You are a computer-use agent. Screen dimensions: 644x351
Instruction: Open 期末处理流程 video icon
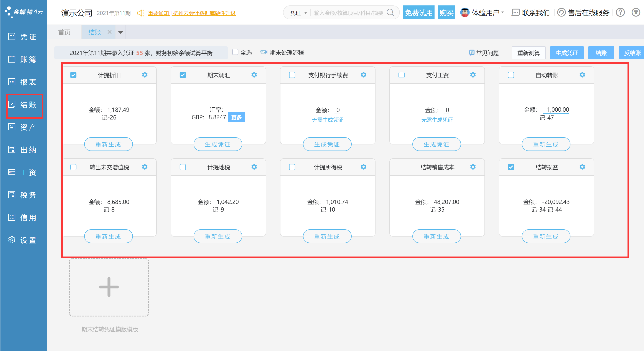coord(264,52)
